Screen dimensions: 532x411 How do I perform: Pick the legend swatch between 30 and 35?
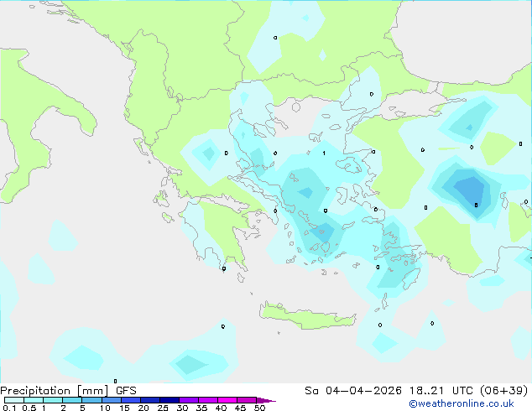coord(189,400)
